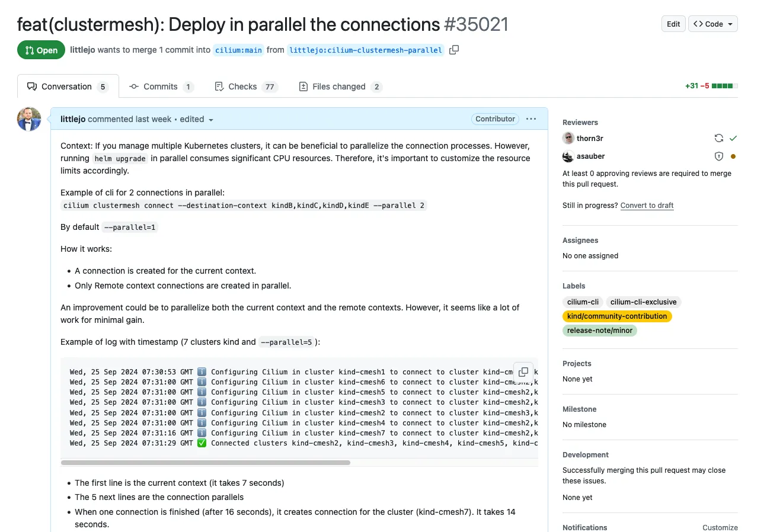Screen dimensions: 783x532
Task: Click the kind/community-contribution yellow label
Action: 616,316
